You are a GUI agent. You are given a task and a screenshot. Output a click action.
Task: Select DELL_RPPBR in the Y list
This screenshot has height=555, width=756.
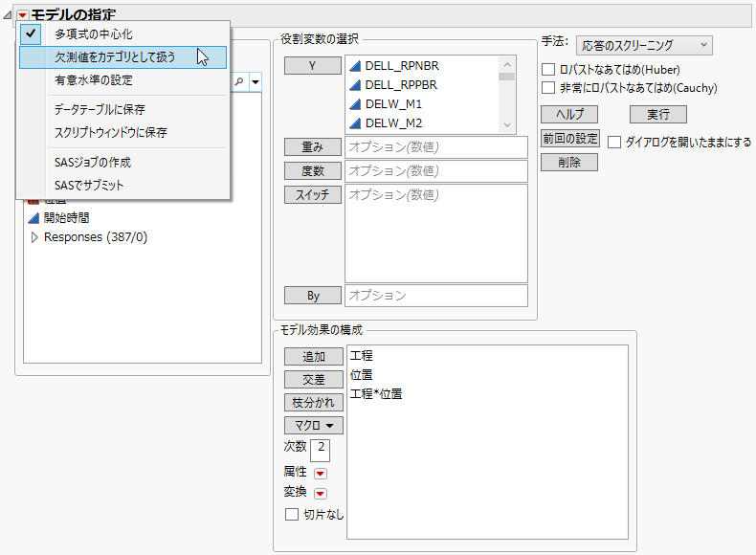click(401, 85)
